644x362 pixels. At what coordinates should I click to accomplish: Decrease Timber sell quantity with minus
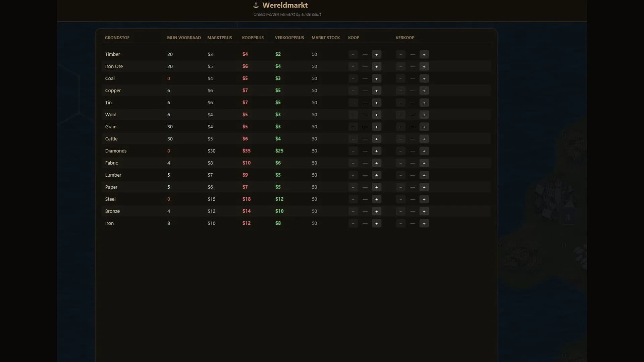click(400, 54)
